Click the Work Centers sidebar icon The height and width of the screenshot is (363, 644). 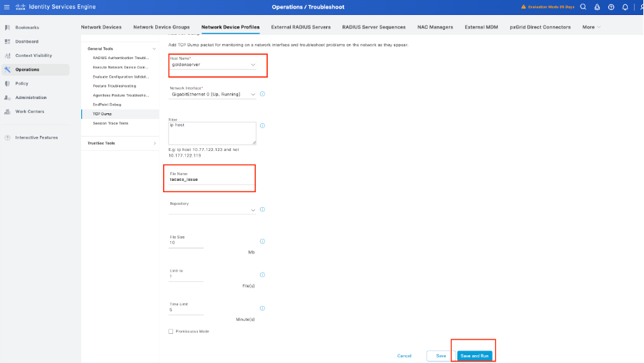pyautogui.click(x=7, y=112)
